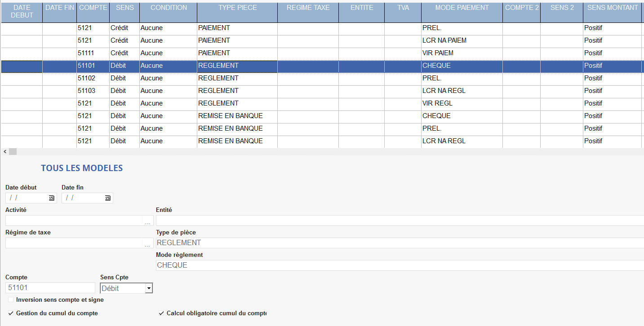Toggle Calcul obligatoire cumul du compte
The width and height of the screenshot is (644, 326).
161,313
